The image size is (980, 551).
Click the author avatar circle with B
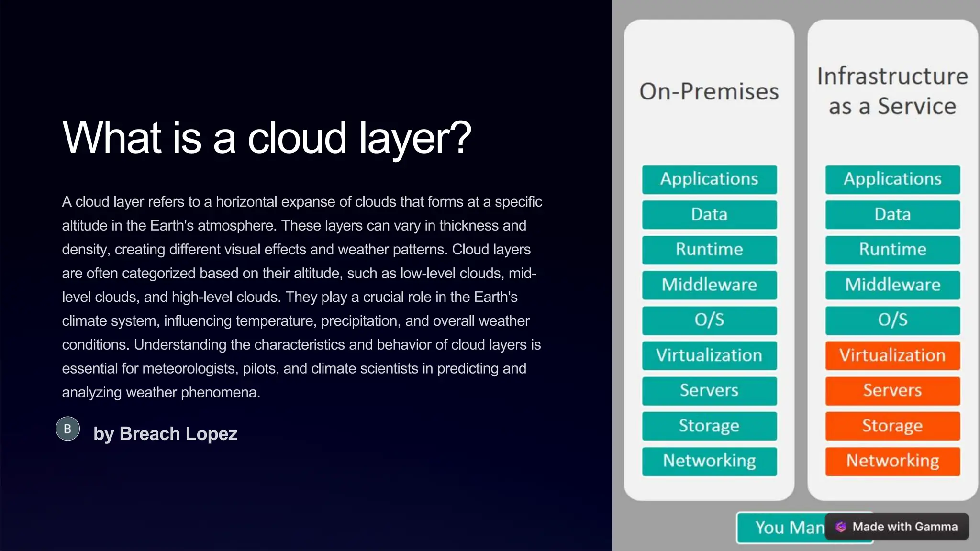click(x=67, y=429)
